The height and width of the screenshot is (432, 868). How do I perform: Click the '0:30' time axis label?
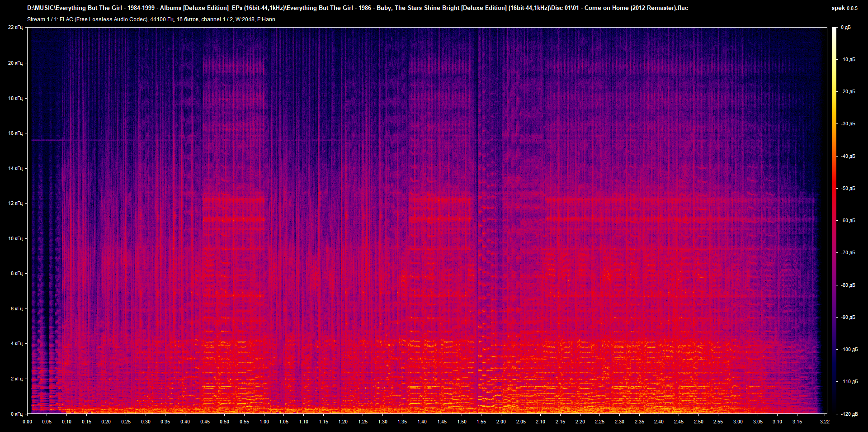(x=146, y=422)
